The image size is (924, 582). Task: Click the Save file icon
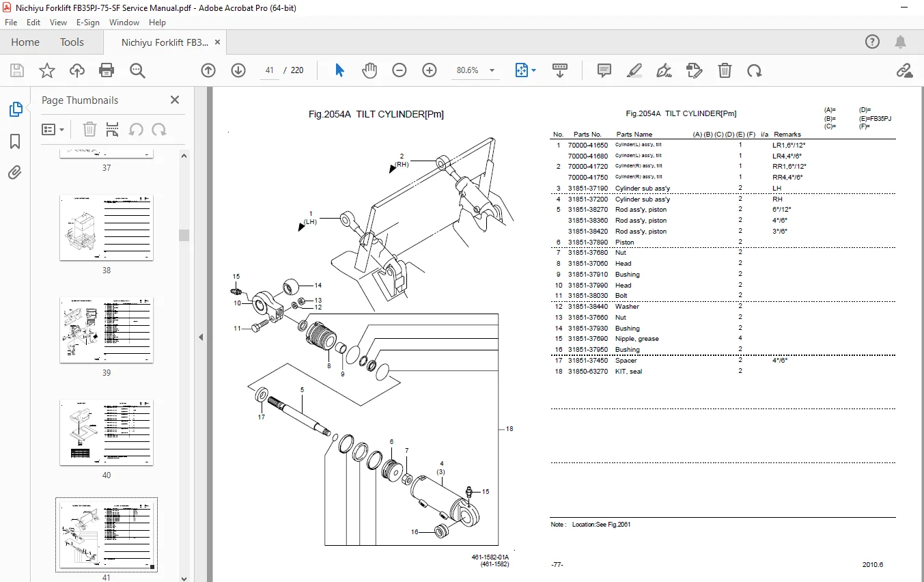tap(17, 70)
